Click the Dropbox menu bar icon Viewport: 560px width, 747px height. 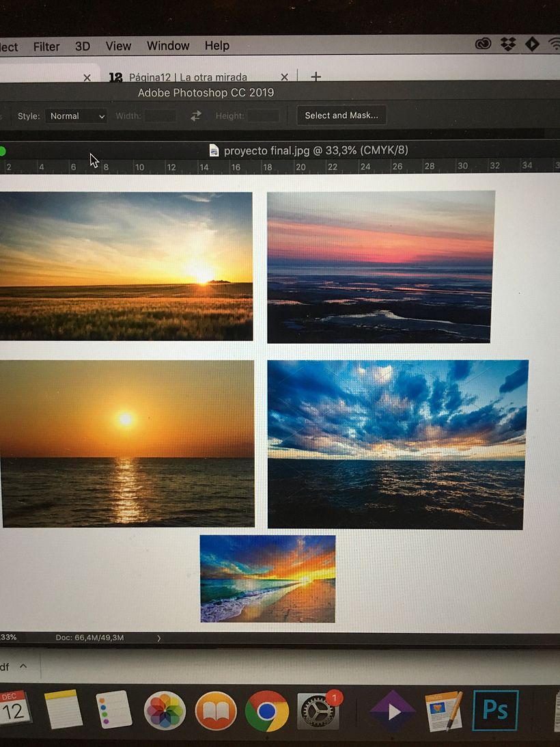507,44
